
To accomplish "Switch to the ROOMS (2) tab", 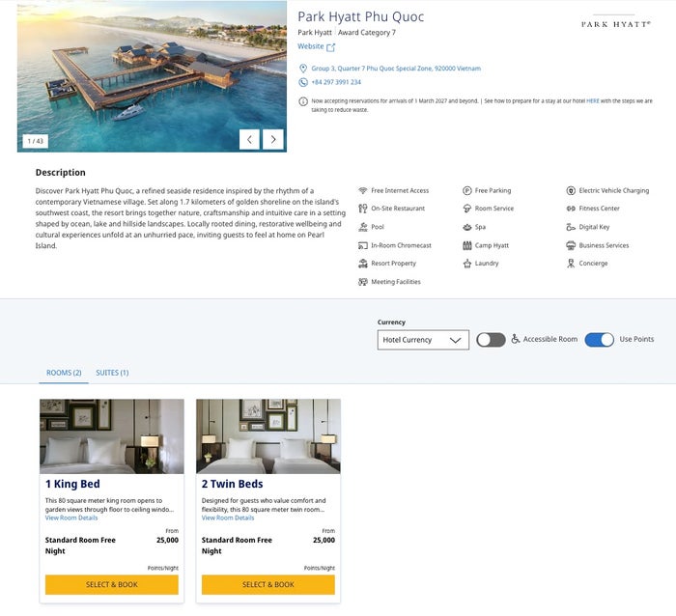I will (64, 373).
